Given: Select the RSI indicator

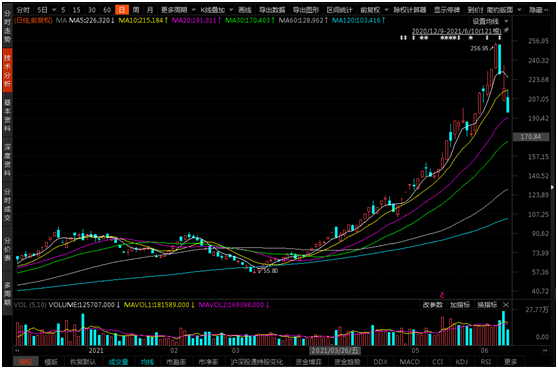Looking at the screenshot, I should pyautogui.click(x=486, y=362).
